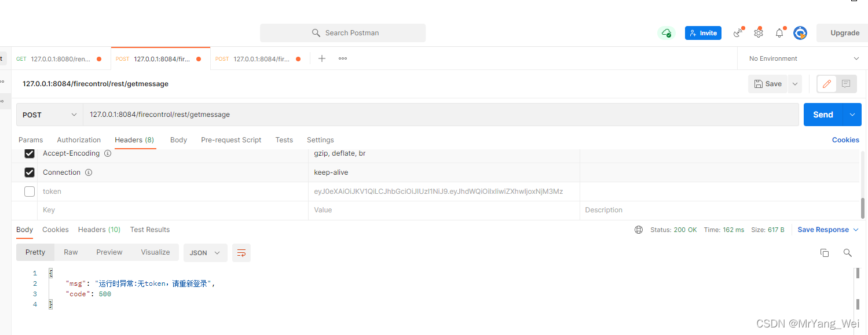868x335 pixels.
Task: Switch to the Preview view
Action: tap(109, 252)
